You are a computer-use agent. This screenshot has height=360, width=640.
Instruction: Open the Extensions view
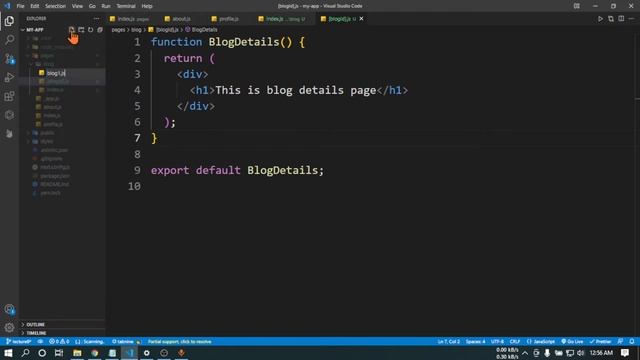pos(9,96)
